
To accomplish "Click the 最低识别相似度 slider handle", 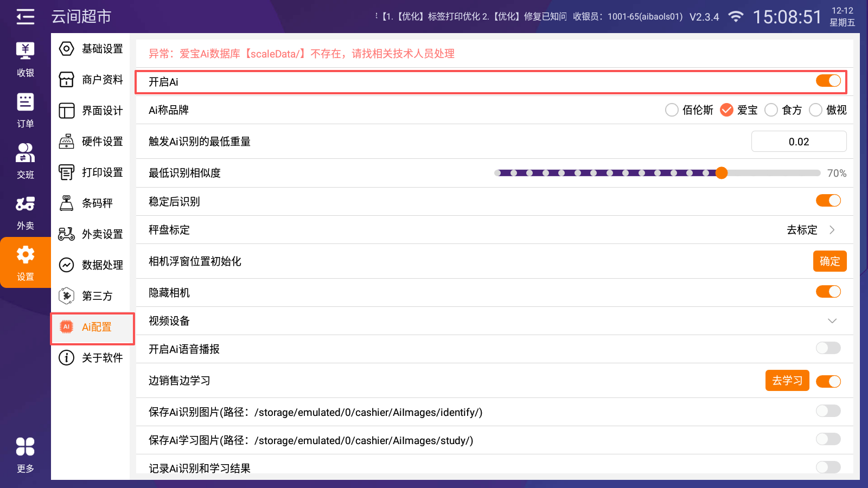I will [722, 173].
